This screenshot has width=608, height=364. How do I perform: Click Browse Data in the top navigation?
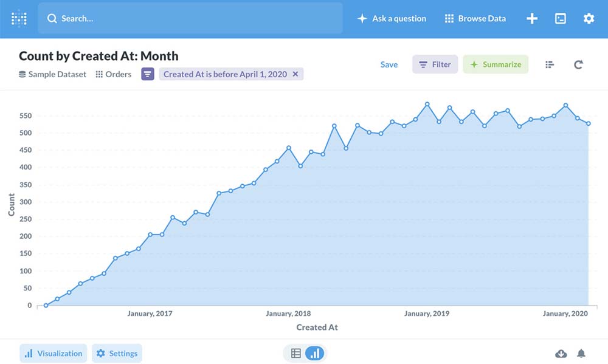(x=475, y=18)
